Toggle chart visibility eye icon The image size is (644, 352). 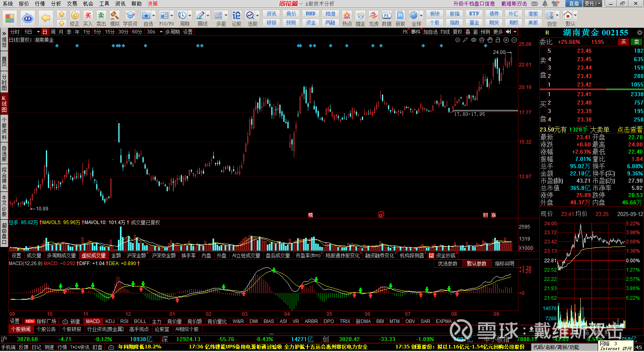pyautogui.click(x=474, y=40)
